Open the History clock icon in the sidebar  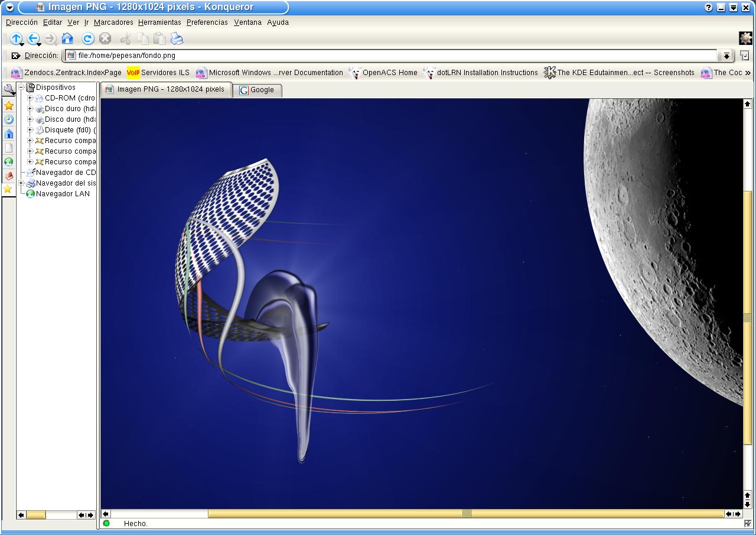(9, 119)
